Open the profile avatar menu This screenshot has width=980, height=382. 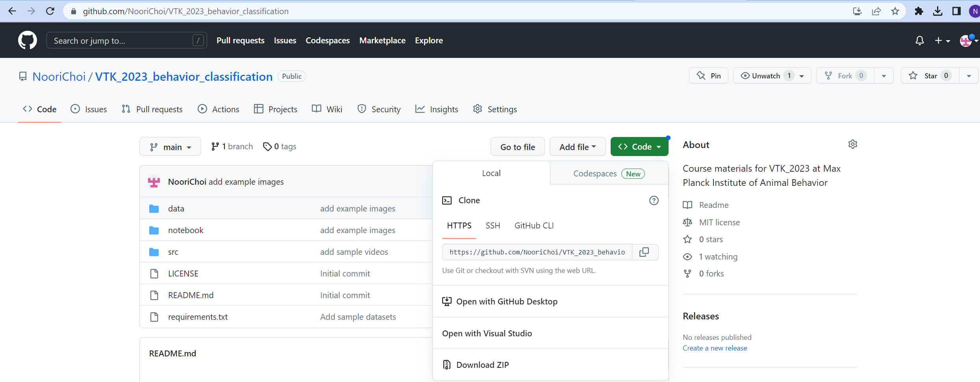967,40
